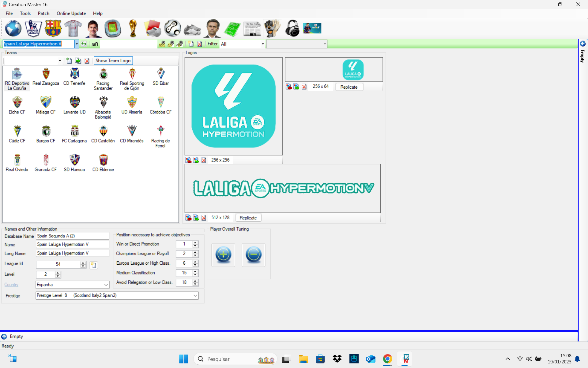Screen dimensions: 588x368
Task: Increase the Level stepper value
Action: (58, 273)
